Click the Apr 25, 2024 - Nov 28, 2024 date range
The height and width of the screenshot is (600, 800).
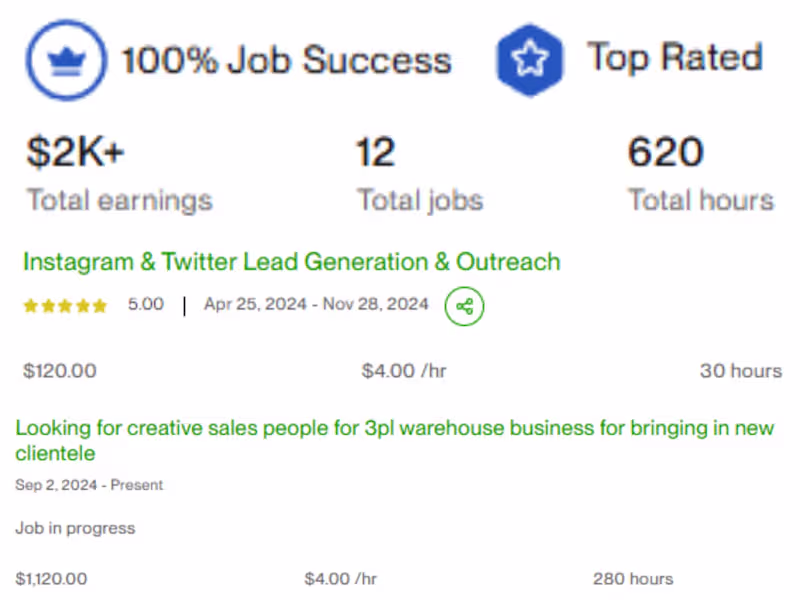tap(316, 305)
